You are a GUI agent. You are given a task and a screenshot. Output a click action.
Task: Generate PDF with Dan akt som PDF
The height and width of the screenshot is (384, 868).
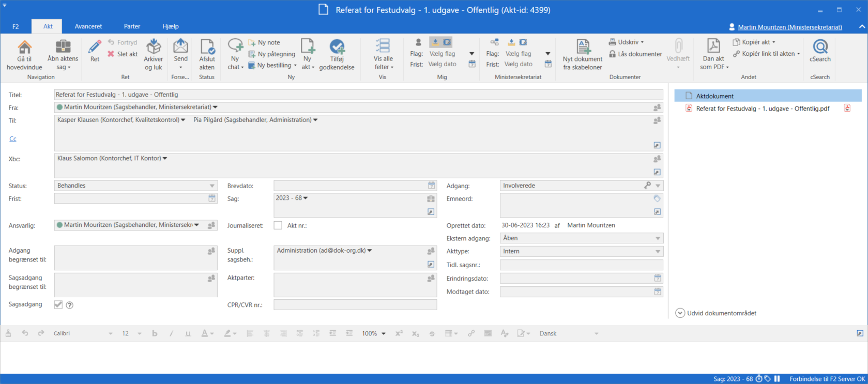(x=714, y=55)
